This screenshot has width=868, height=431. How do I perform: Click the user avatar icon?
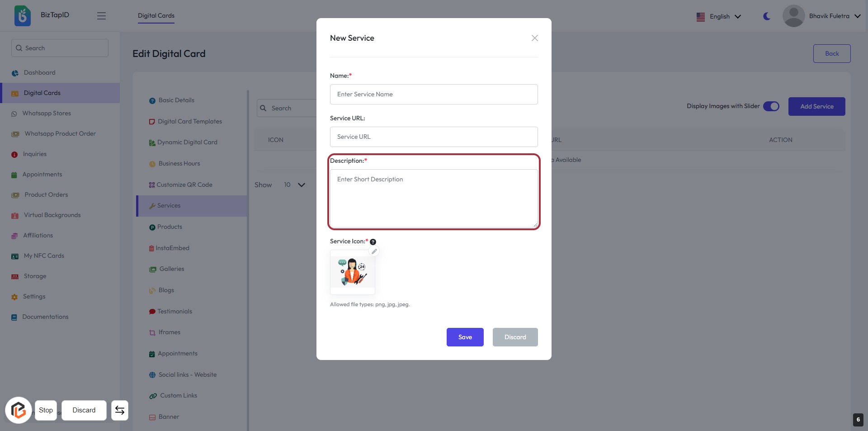[x=793, y=16]
